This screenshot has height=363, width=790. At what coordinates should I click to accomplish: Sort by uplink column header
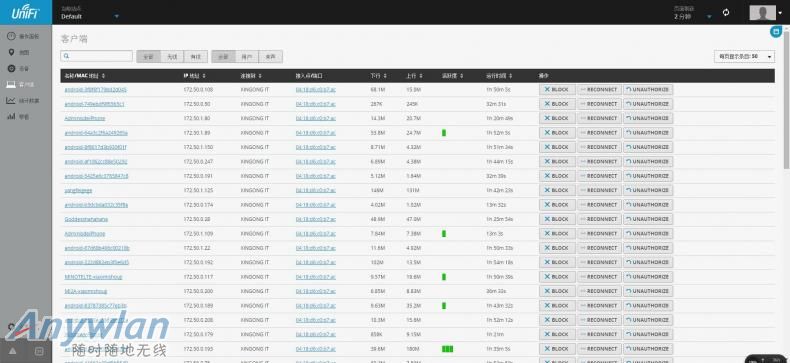(415, 76)
